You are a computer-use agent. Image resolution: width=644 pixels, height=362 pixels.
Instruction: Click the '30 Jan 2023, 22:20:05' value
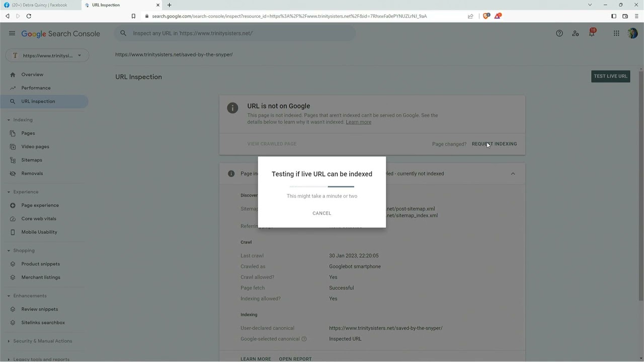[354, 256]
